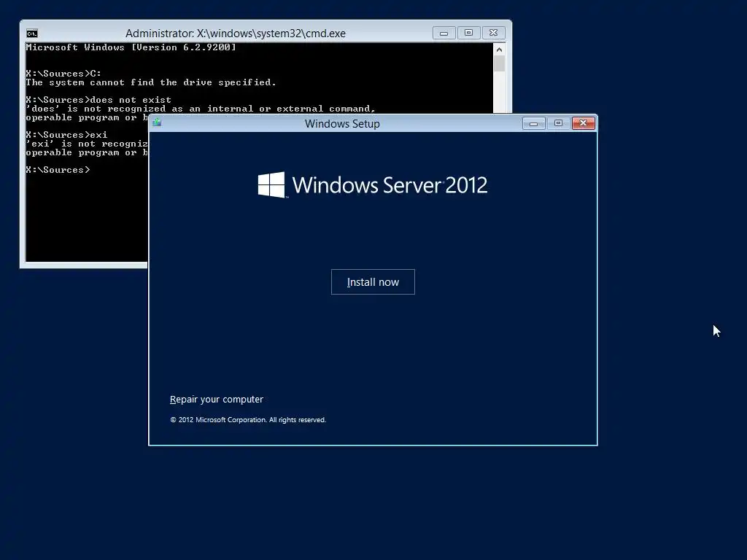The image size is (747, 560).
Task: Close the cmd.exe command prompt window
Action: (x=494, y=33)
